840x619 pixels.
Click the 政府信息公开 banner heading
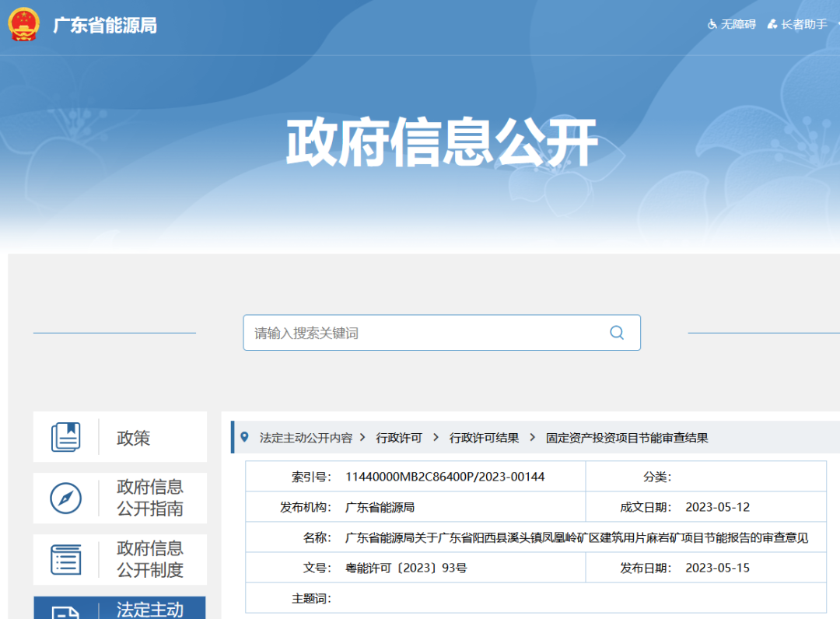pos(441,142)
